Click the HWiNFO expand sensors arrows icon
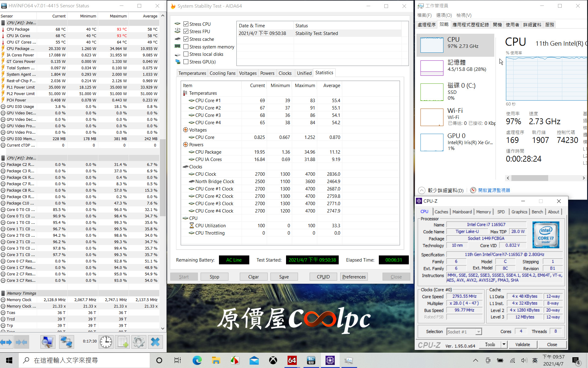Screen dimensions: 588x368 pyautogui.click(x=6, y=342)
